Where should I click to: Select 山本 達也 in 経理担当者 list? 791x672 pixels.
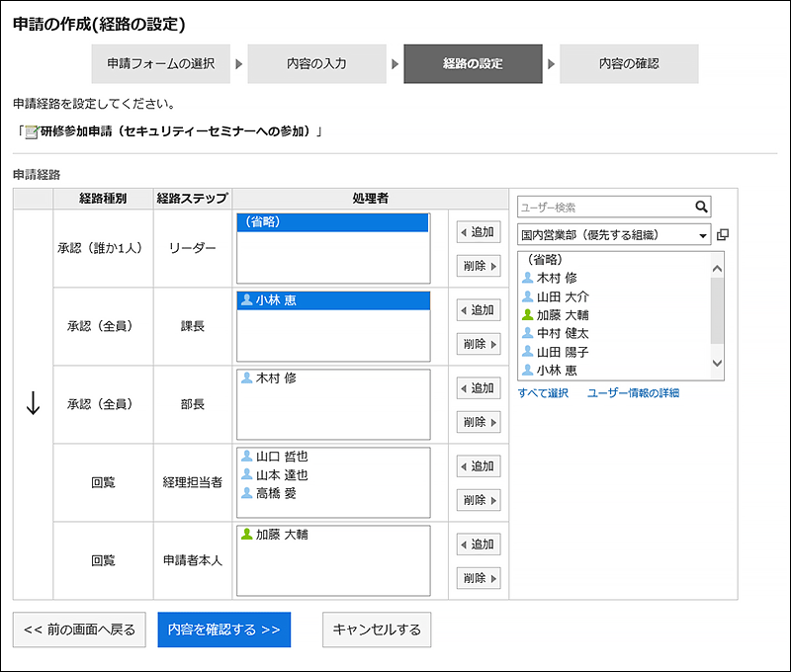click(x=333, y=475)
